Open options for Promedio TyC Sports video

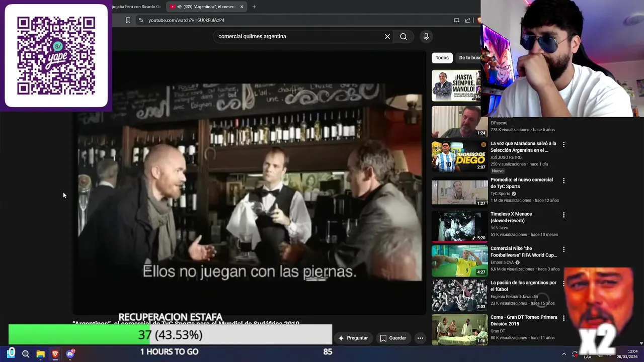[563, 180]
